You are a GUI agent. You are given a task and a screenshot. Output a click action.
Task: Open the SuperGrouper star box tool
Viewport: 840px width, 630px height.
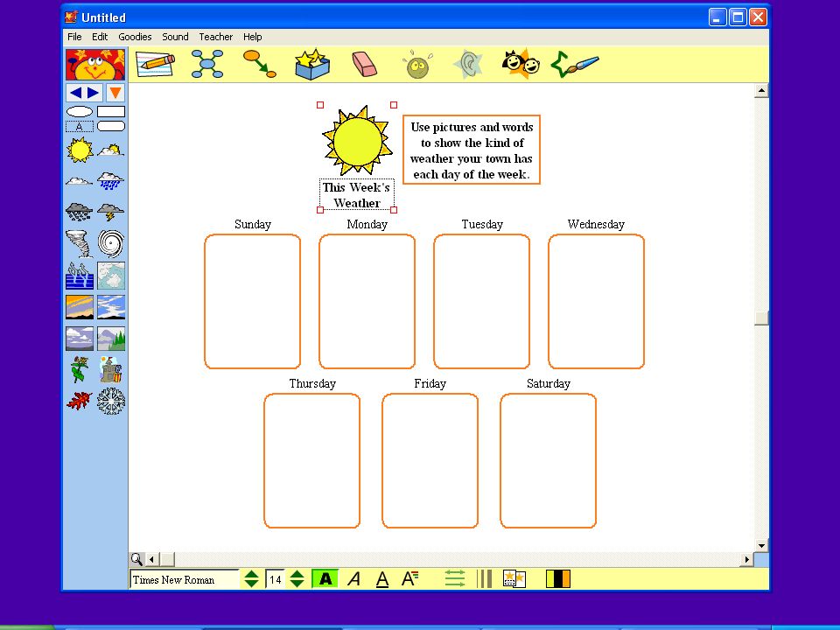312,64
